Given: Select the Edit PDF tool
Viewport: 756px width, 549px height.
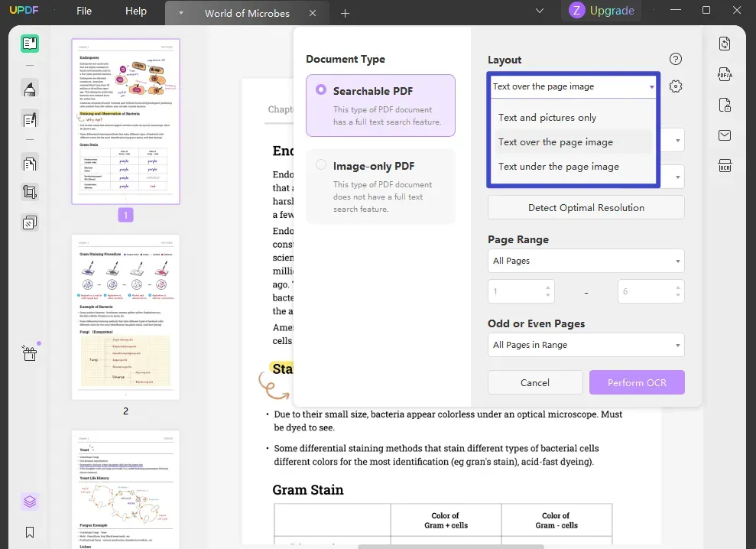Looking at the screenshot, I should (x=29, y=117).
